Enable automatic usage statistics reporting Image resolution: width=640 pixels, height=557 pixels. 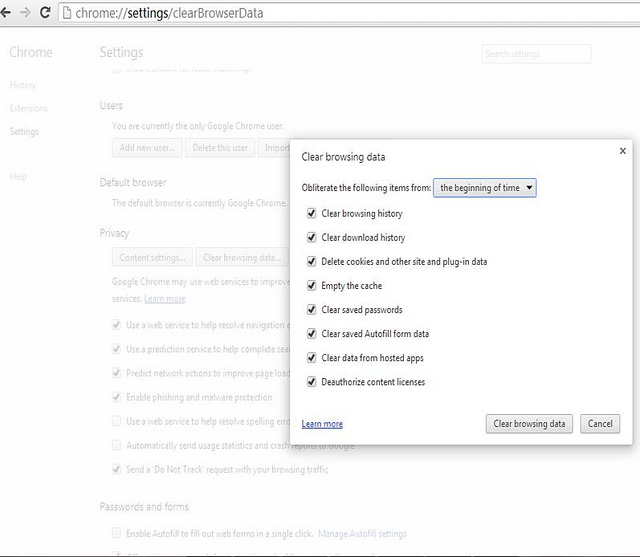point(116,445)
